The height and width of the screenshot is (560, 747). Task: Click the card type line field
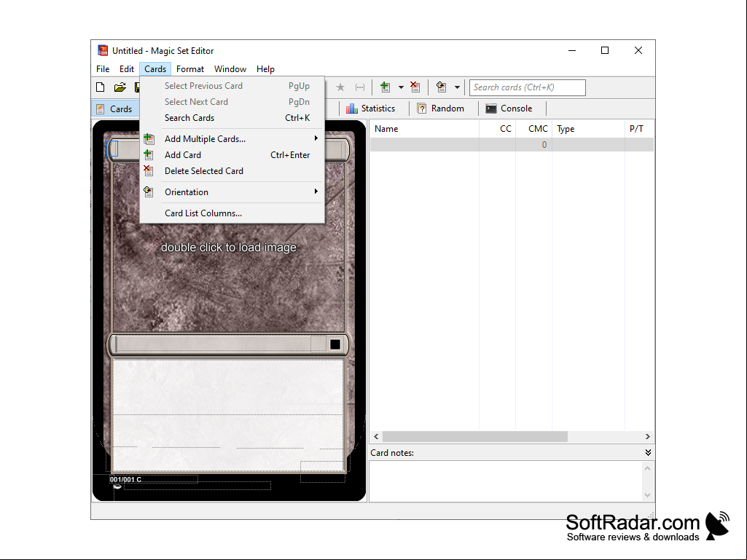click(x=213, y=344)
